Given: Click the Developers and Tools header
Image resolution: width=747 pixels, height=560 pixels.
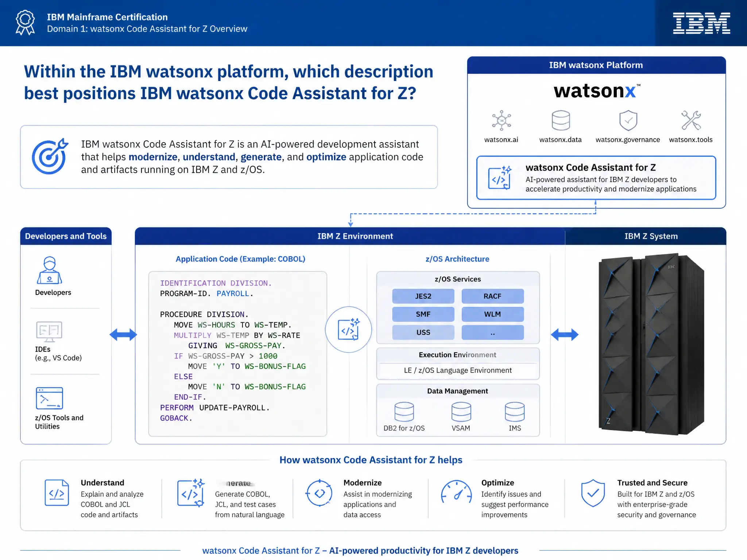Looking at the screenshot, I should point(66,236).
